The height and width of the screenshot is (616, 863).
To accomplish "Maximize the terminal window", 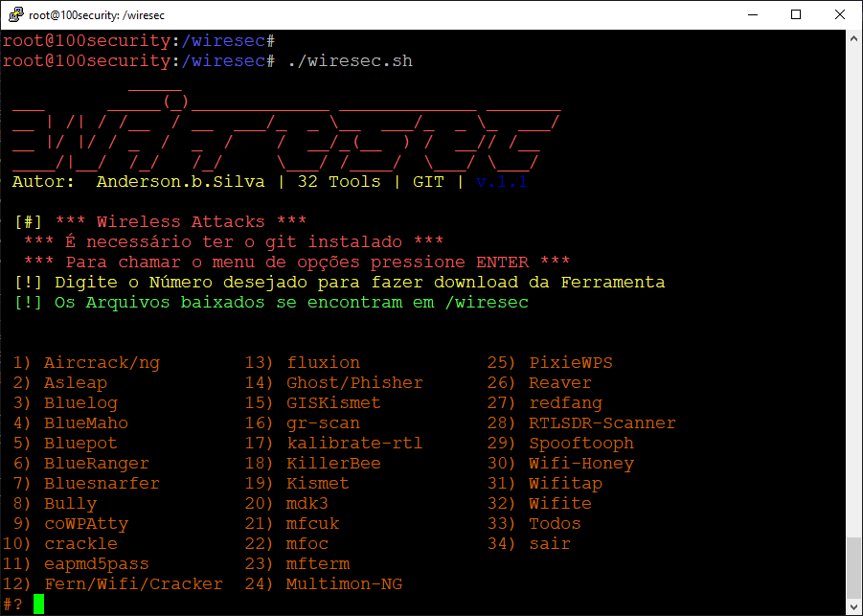I will click(796, 15).
